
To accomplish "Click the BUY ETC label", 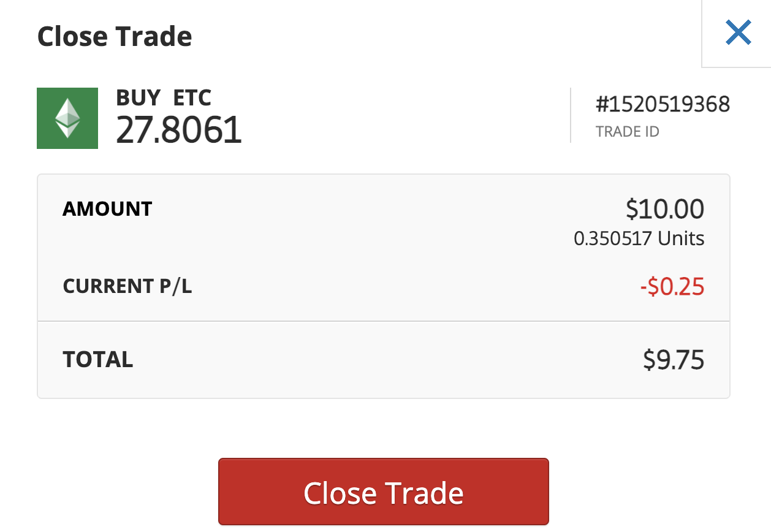I will pos(164,98).
